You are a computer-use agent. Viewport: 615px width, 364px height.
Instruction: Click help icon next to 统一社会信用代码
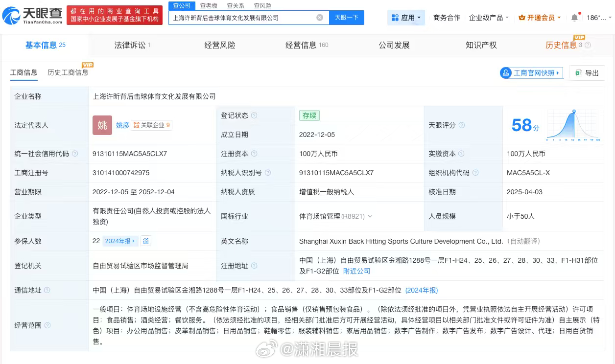75,154
